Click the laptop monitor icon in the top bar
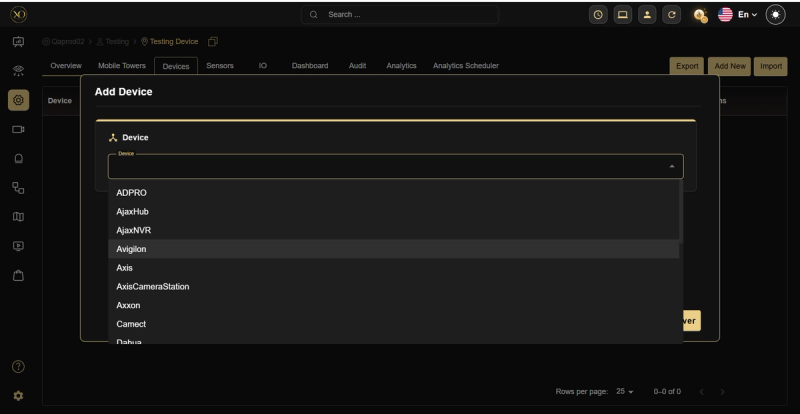The width and height of the screenshot is (800, 414). pos(622,15)
